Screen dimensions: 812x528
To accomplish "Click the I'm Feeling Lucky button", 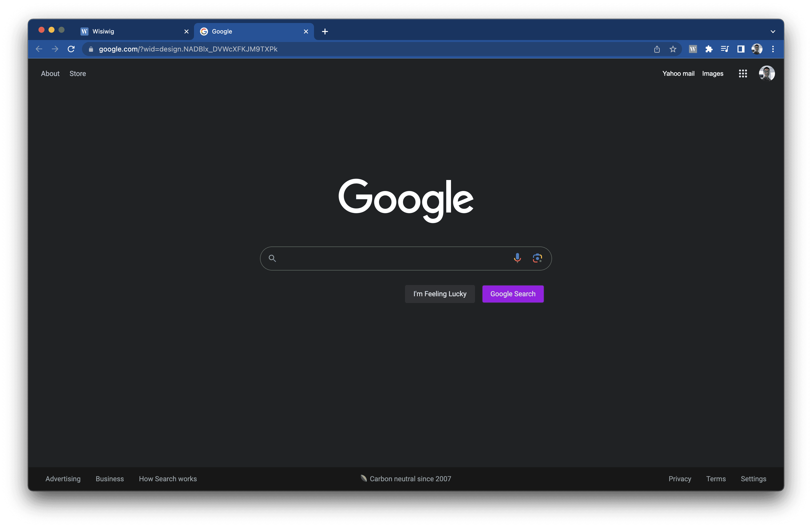I will pyautogui.click(x=440, y=294).
